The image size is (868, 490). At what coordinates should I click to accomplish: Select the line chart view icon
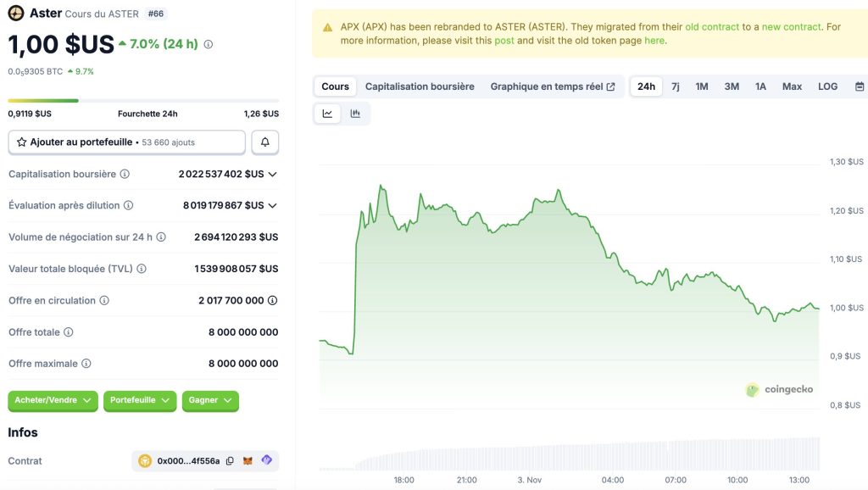[326, 113]
